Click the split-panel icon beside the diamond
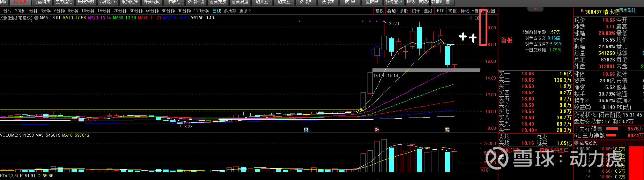Viewport: 644px width, 180px height. (x=477, y=18)
